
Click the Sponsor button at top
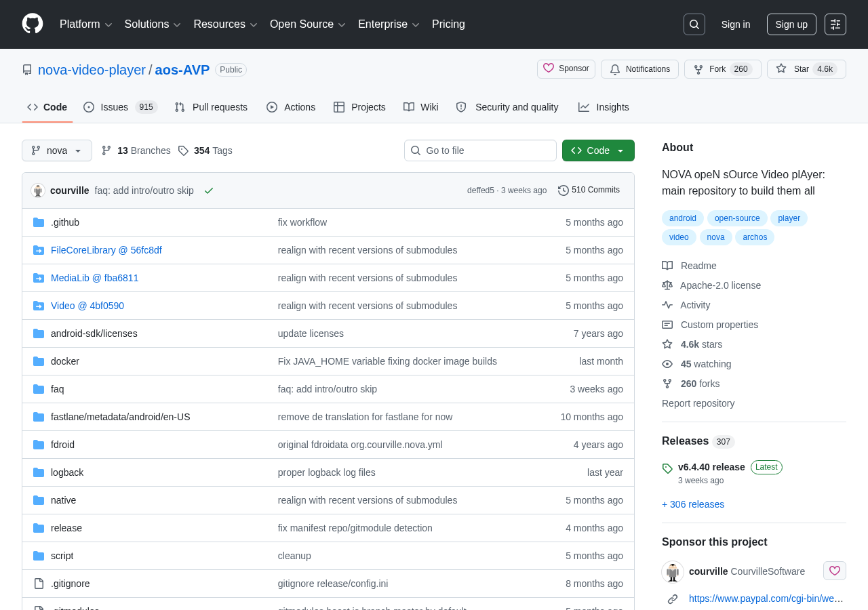566,69
